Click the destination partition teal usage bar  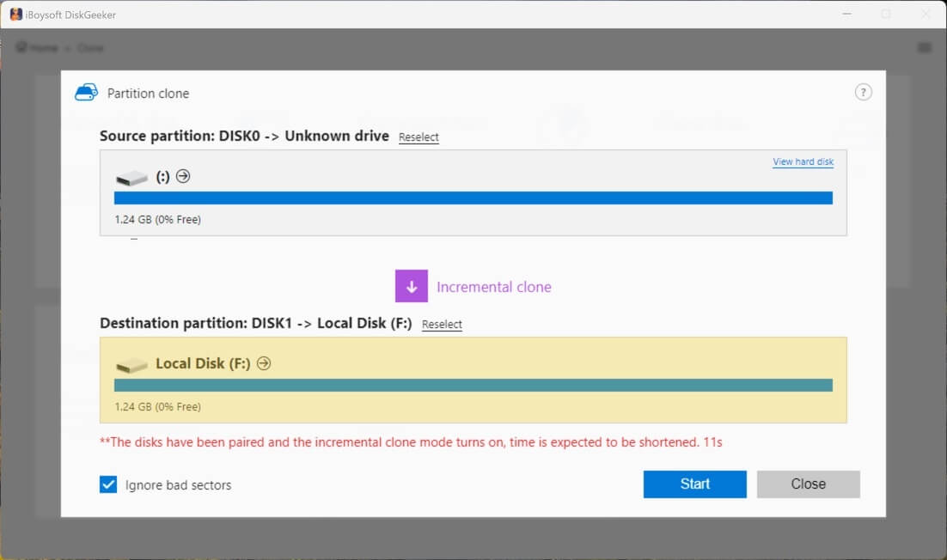point(473,385)
